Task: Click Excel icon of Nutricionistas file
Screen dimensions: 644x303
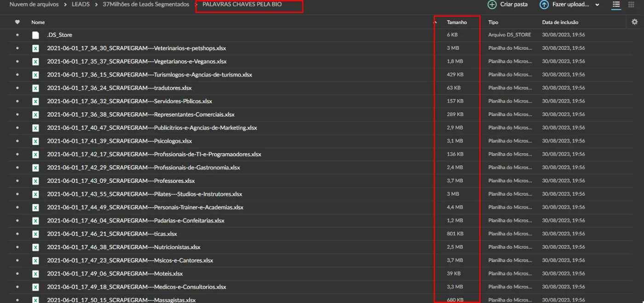Action: [35, 247]
